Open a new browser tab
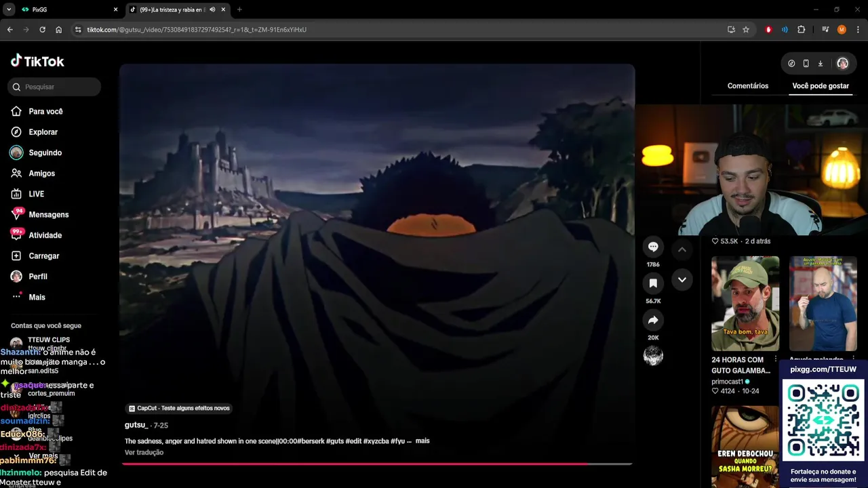The height and width of the screenshot is (488, 868). 239,9
